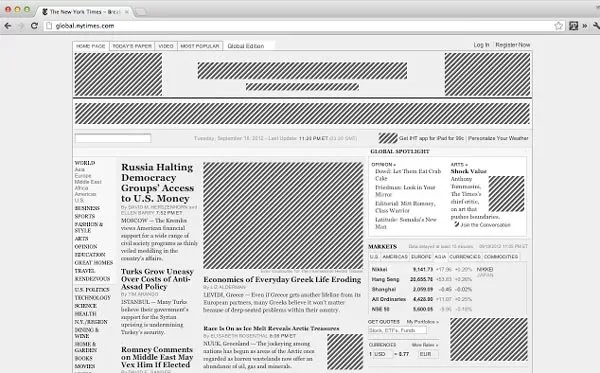Click the site search input field
This screenshot has height=373, width=600.
(x=113, y=138)
